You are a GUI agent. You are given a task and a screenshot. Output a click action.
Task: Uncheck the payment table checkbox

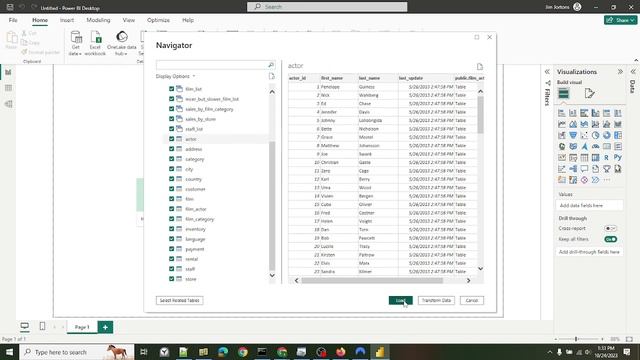point(171,249)
